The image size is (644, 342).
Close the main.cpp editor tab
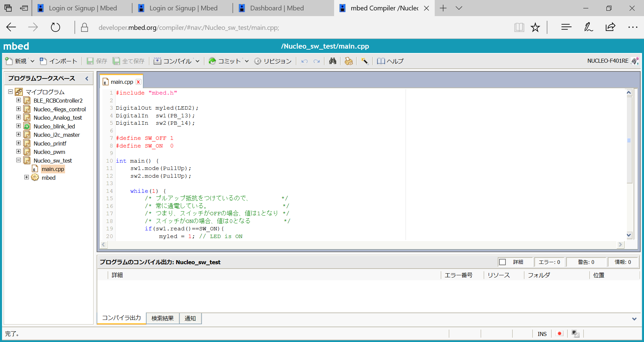[138, 82]
